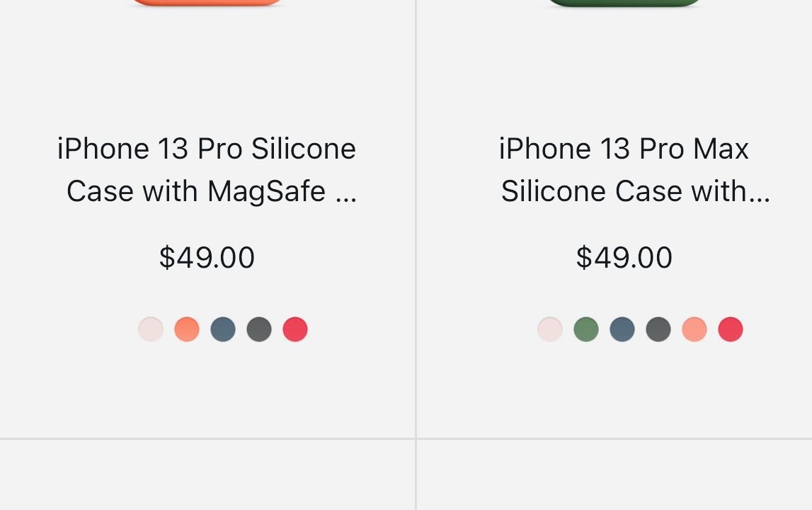Choose the blue swatch for Pro Max case

622,329
